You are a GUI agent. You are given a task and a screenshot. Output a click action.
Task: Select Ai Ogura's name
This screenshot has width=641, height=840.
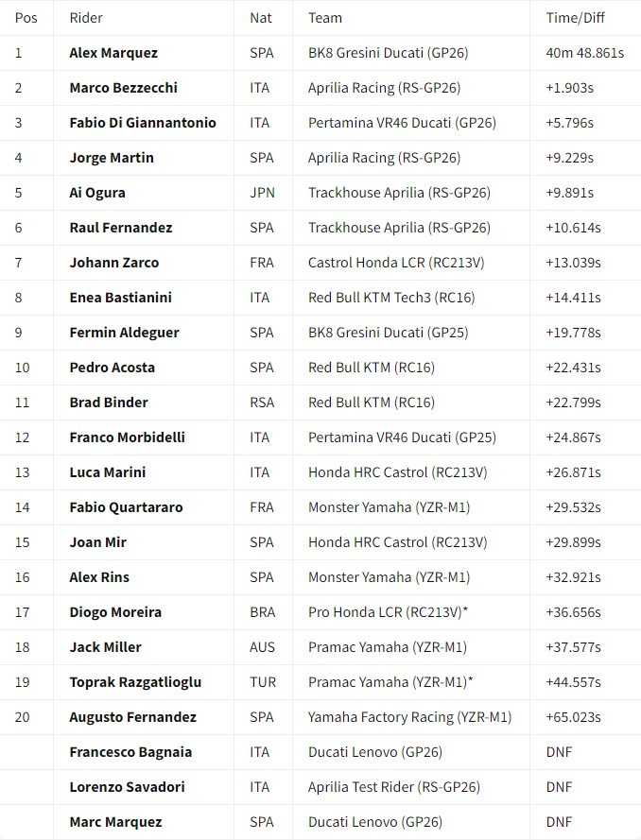[x=97, y=193]
